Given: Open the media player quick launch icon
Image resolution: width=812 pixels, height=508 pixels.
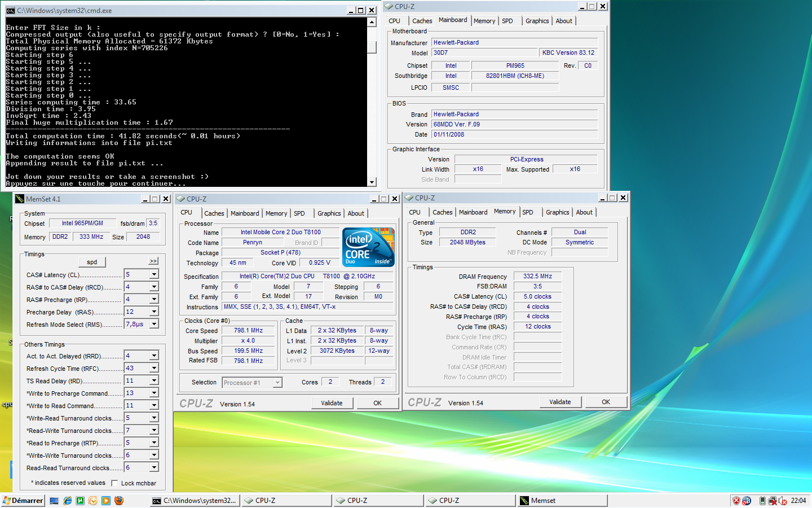Looking at the screenshot, I should coord(106,501).
